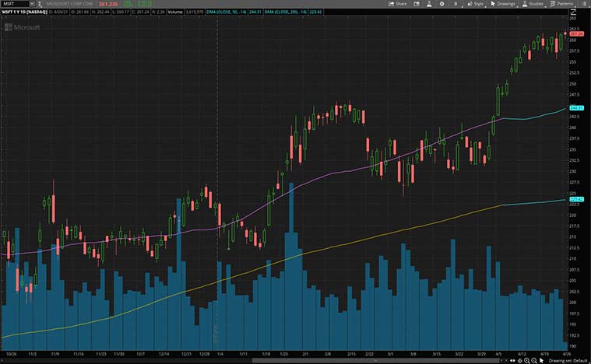Click the tallest volume bar near 1/25
591x364 pixels.
pos(291,267)
